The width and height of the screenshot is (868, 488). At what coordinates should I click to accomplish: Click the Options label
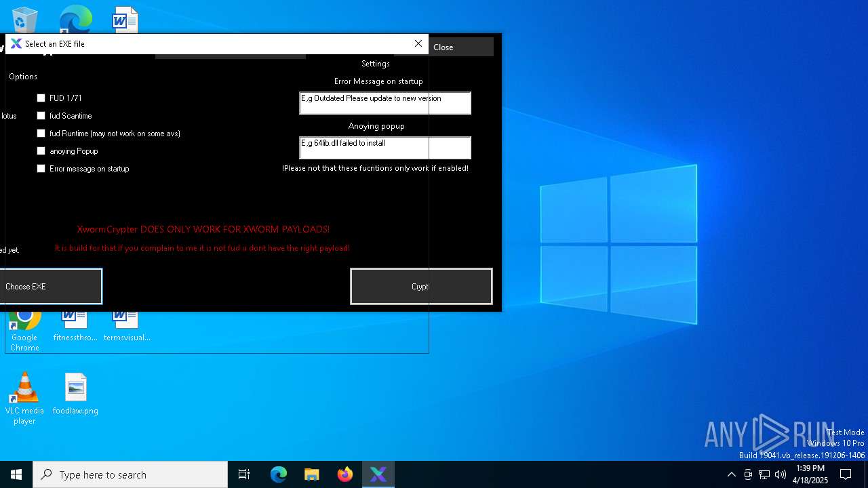[x=23, y=77]
